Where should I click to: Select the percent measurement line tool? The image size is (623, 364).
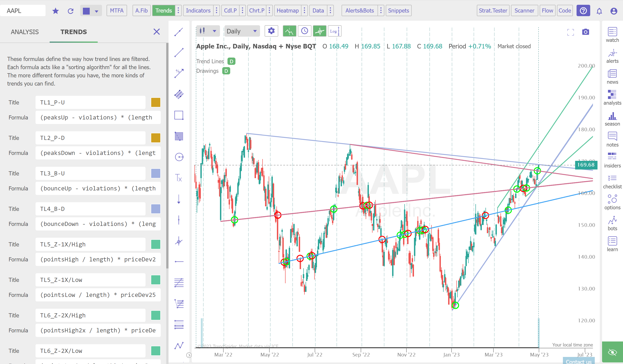coord(179,73)
